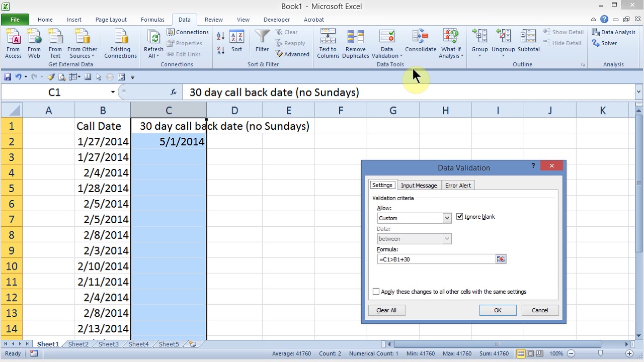Screen dimensions: 644x362
Task: Click range selector icon in Formula box
Action: point(501,259)
